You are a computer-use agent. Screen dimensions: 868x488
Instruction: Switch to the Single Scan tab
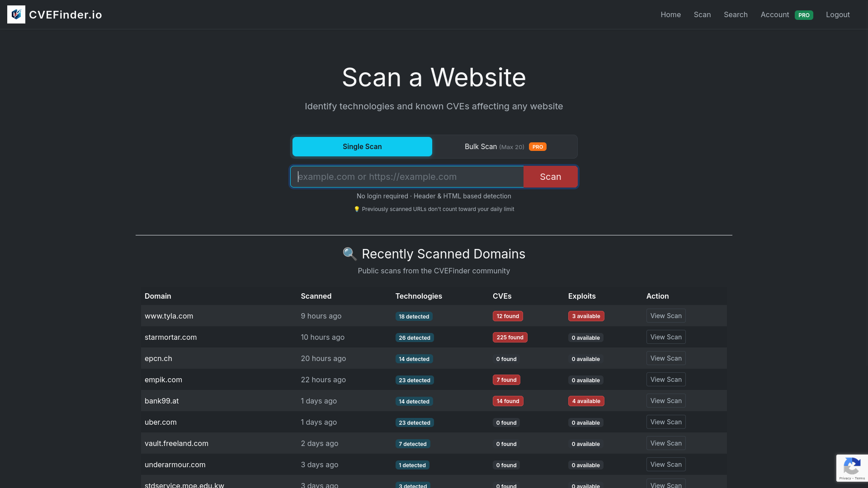(362, 147)
